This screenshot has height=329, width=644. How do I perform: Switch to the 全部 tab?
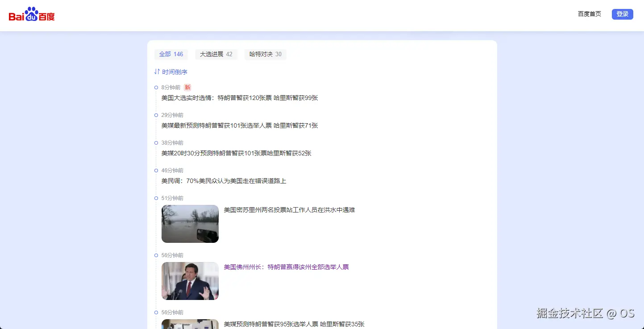171,54
